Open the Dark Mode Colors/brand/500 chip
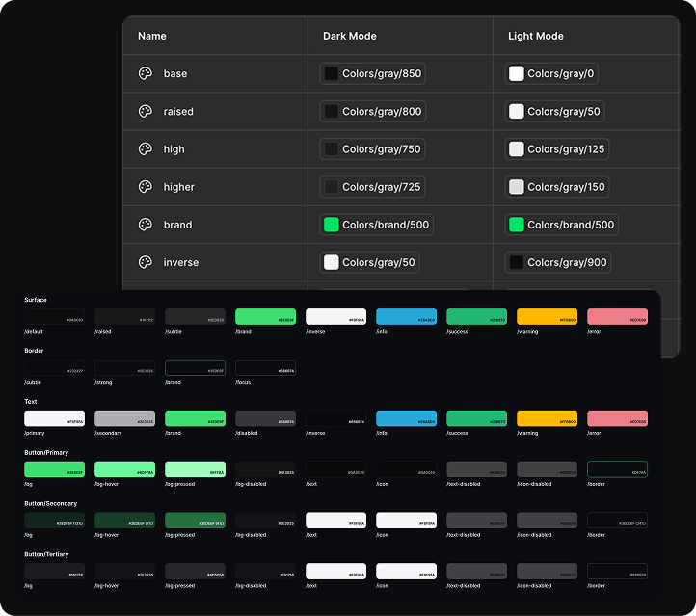The image size is (696, 616). click(x=376, y=225)
